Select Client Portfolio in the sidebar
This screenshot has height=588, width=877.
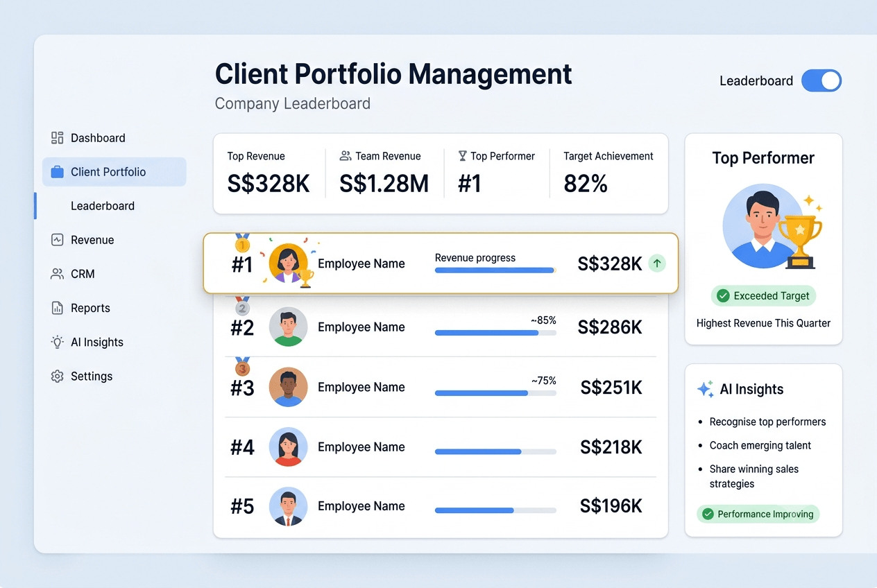114,172
